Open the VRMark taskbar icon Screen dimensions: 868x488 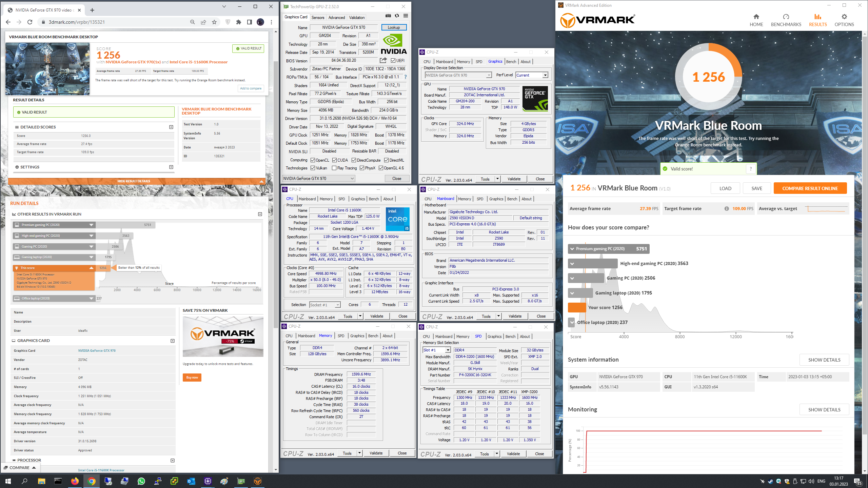pyautogui.click(x=257, y=481)
